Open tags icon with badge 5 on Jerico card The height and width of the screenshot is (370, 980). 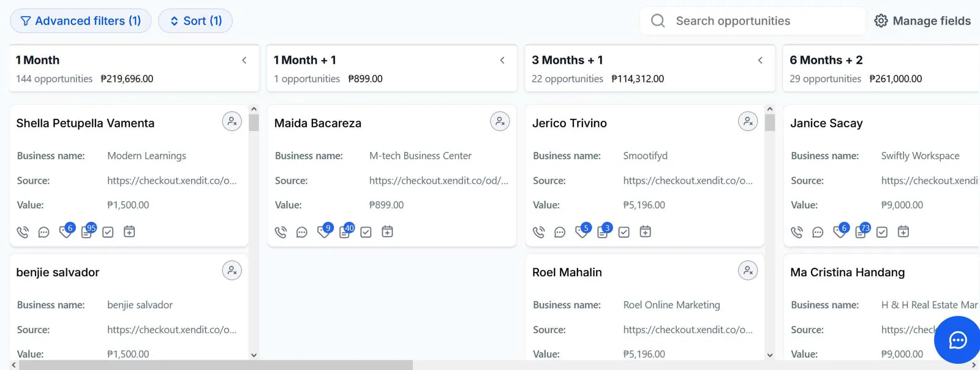click(582, 231)
